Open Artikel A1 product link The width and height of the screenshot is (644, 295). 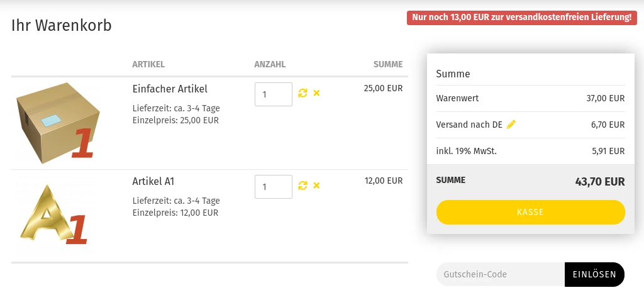(153, 181)
